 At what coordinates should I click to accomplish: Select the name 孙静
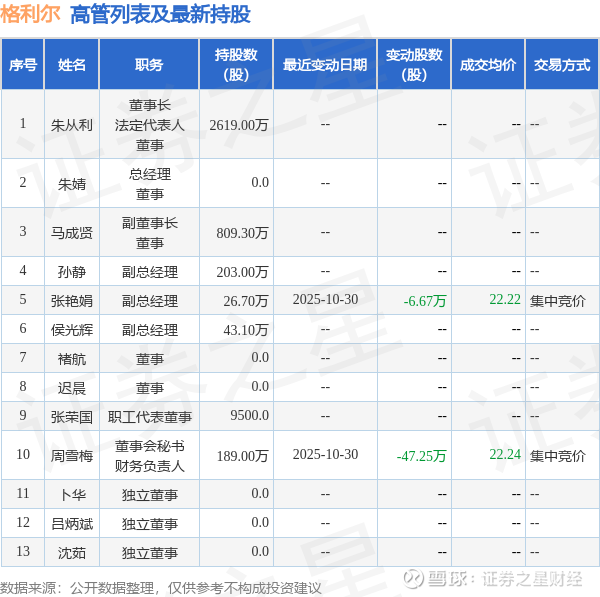click(72, 272)
